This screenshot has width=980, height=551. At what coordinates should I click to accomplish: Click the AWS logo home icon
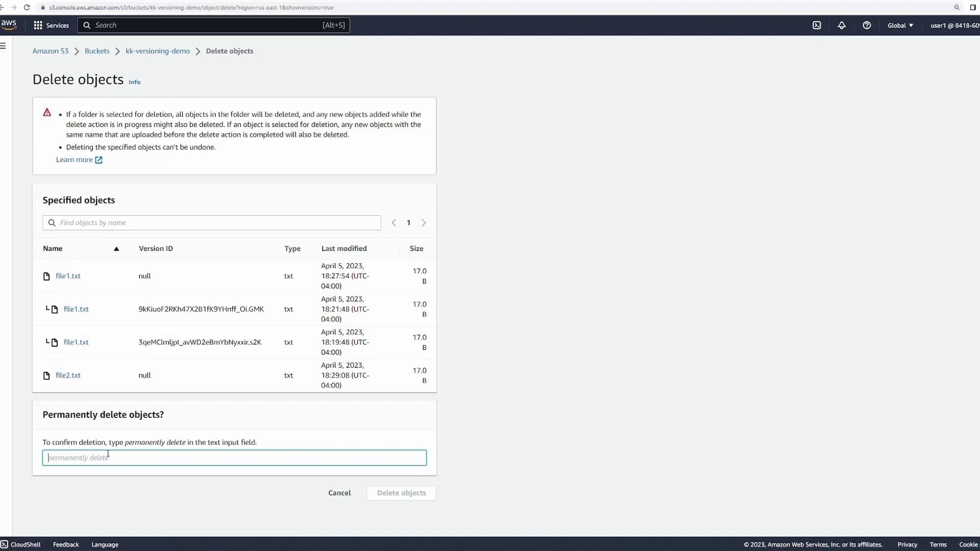coord(9,24)
